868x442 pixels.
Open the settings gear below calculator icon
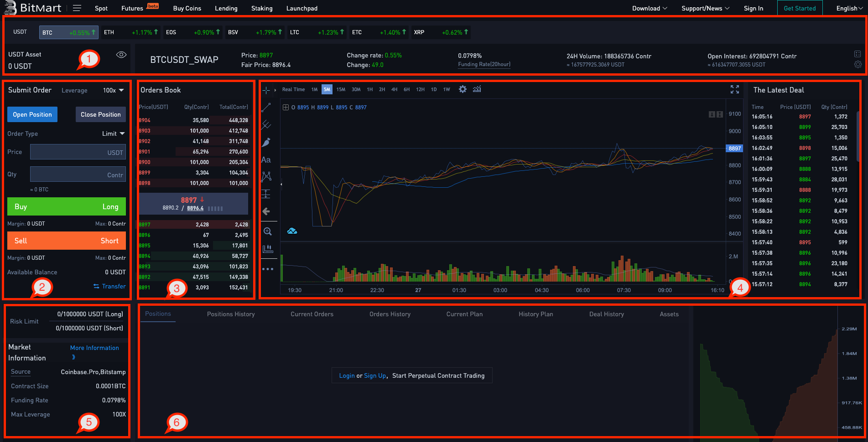coord(858,65)
